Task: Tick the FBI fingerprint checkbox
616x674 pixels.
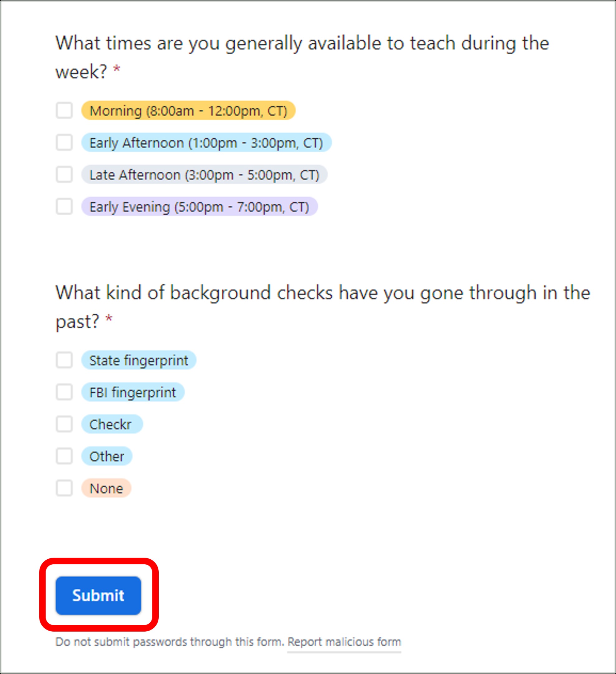Action: [64, 392]
